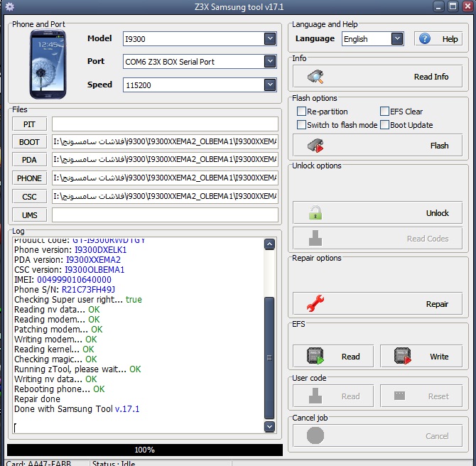476x466 pixels.
Task: Click the Rebooting phone... OK log line
Action: click(x=59, y=389)
